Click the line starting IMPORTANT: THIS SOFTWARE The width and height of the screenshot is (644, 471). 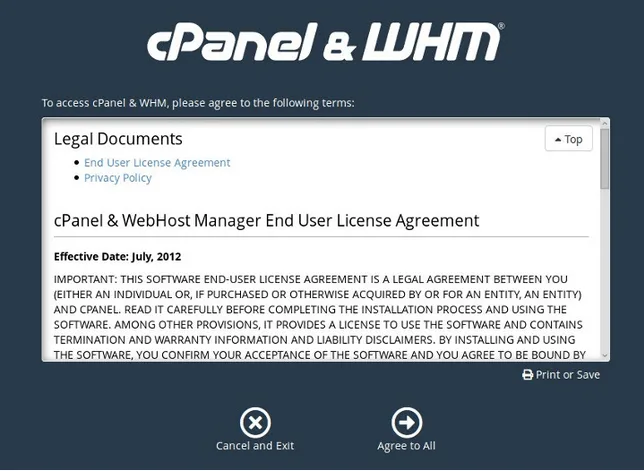click(310, 279)
